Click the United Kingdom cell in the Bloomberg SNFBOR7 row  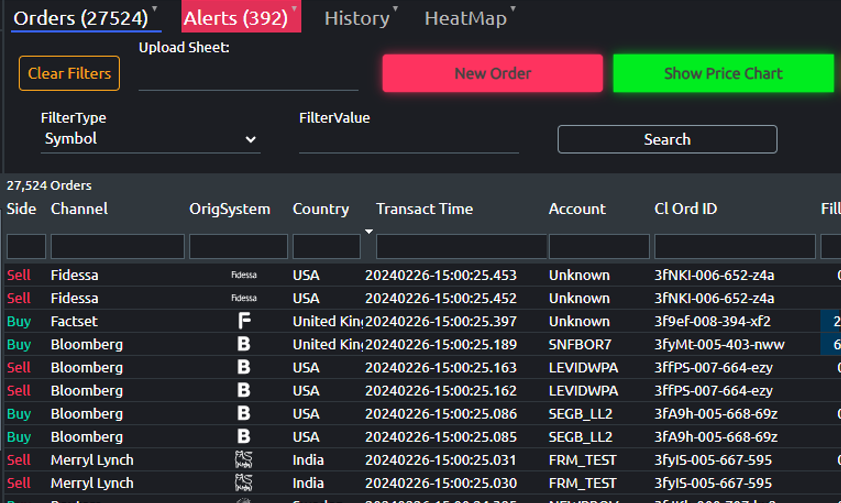click(328, 344)
